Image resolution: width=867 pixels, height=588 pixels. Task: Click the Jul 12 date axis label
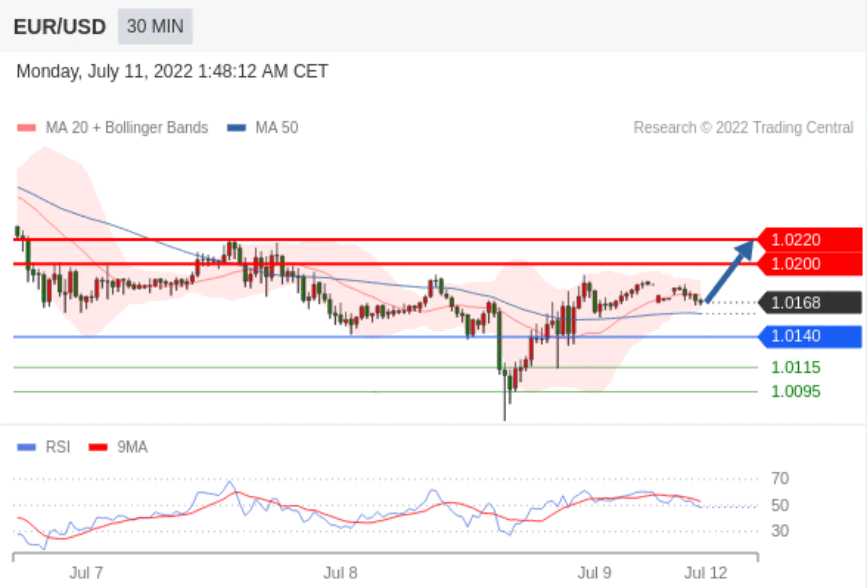point(706,573)
